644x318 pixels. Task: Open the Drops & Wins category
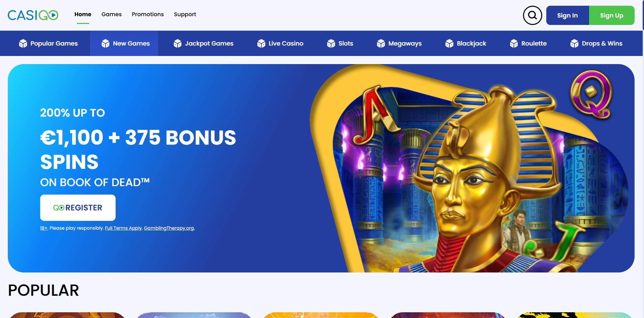[x=596, y=44]
